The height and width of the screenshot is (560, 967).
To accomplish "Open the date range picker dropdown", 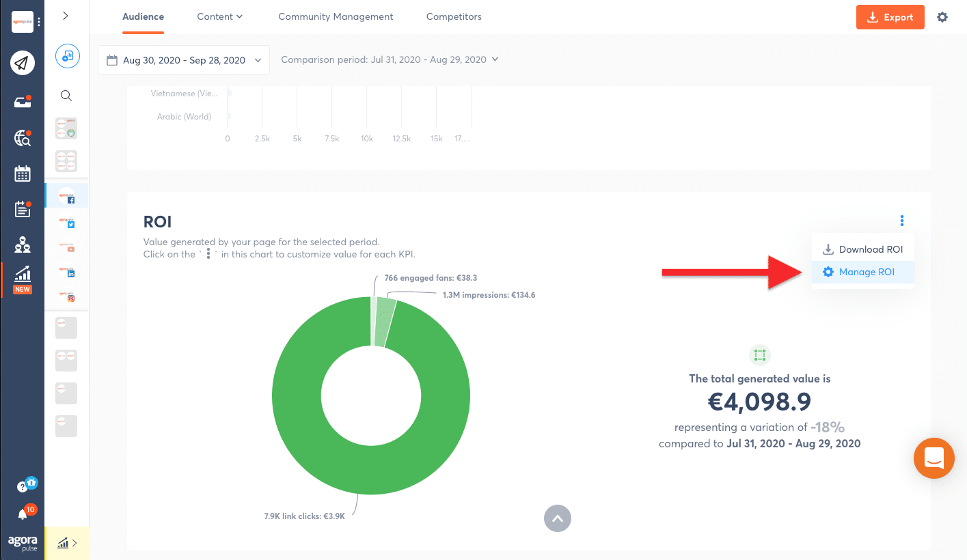I will pyautogui.click(x=184, y=60).
